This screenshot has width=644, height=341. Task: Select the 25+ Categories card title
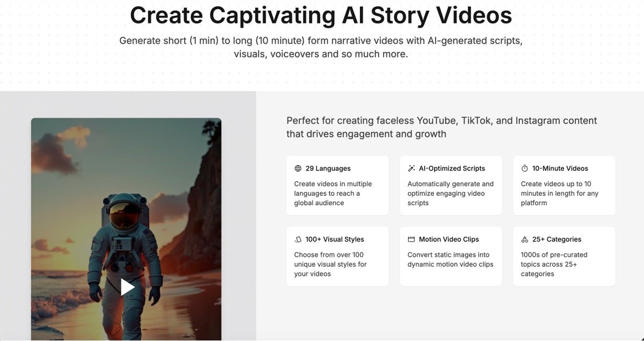pyautogui.click(x=557, y=239)
